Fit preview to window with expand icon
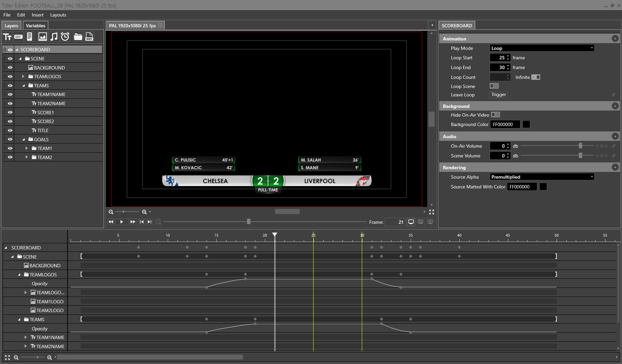Viewport: 622px width, 364px height. (432, 212)
